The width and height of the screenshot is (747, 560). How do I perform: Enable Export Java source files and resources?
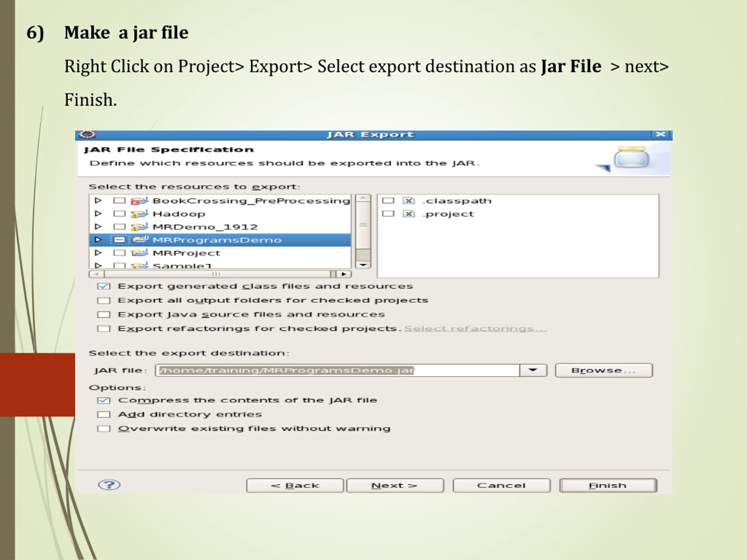point(104,315)
